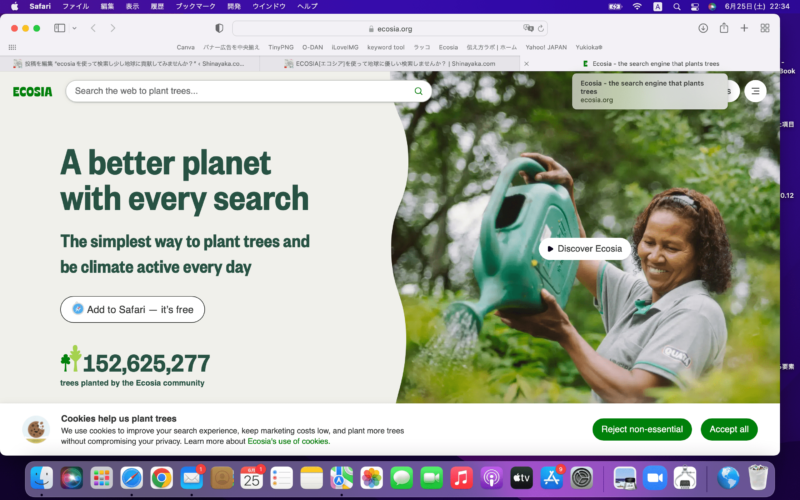The image size is (800, 500).
Task: Open the O-DAN bookmark
Action: tap(312, 47)
